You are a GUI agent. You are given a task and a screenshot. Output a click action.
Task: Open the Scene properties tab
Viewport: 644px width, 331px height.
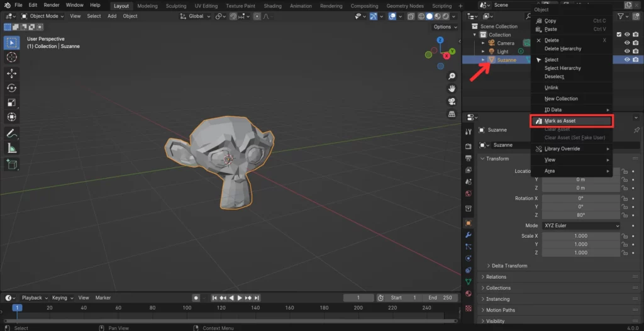click(468, 182)
